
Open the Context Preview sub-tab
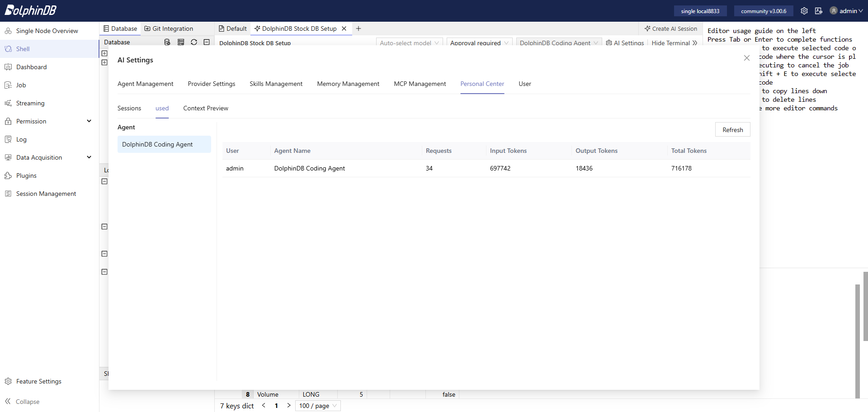(206, 108)
